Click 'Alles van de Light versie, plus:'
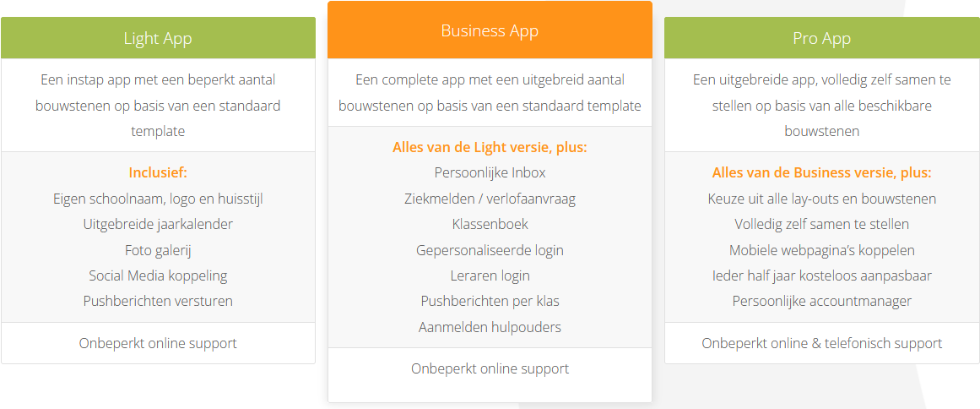 coord(490,147)
